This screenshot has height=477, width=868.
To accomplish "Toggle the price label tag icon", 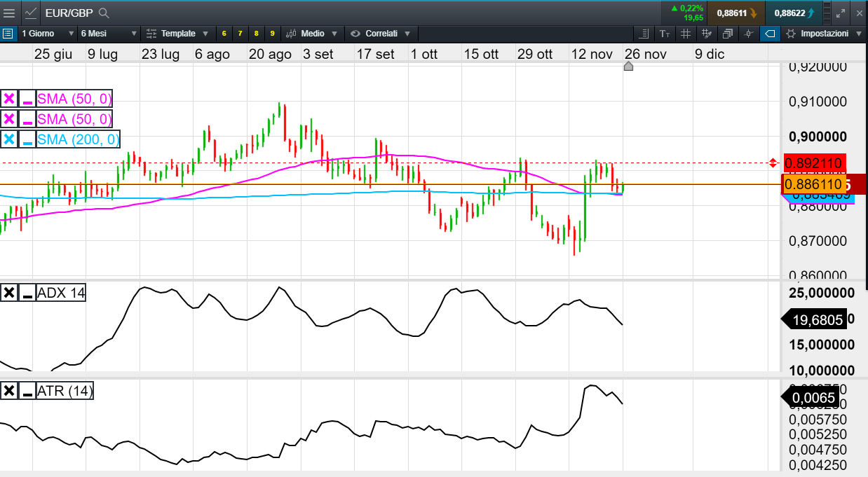I will click(x=770, y=33).
